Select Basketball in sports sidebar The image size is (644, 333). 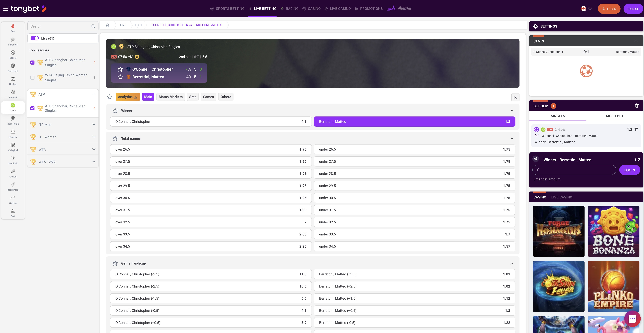point(13,68)
